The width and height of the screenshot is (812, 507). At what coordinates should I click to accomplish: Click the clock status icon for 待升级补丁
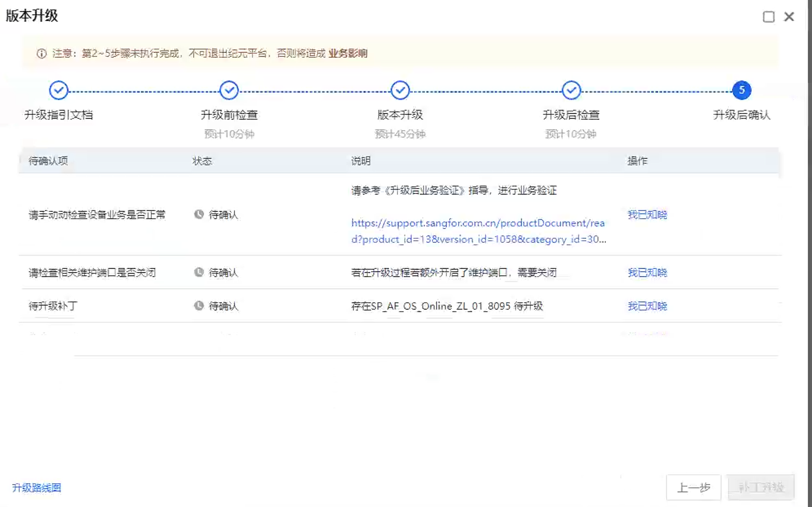point(199,306)
